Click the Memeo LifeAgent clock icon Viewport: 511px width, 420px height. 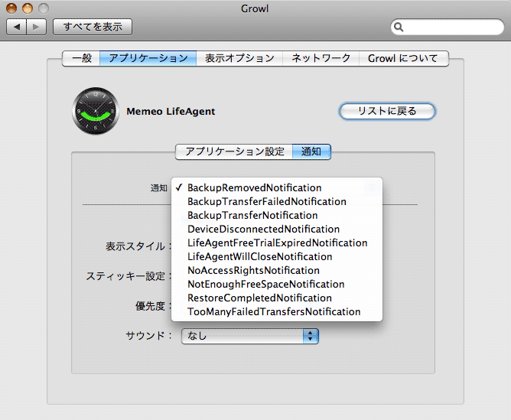tap(96, 111)
